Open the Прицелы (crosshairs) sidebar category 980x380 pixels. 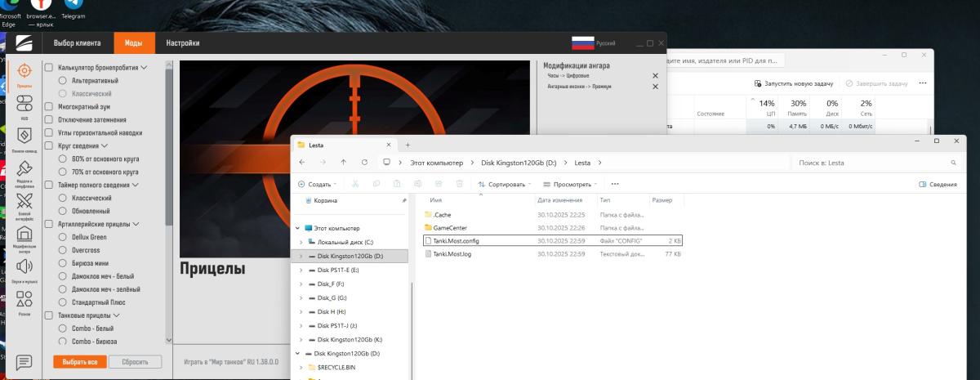coord(24,74)
